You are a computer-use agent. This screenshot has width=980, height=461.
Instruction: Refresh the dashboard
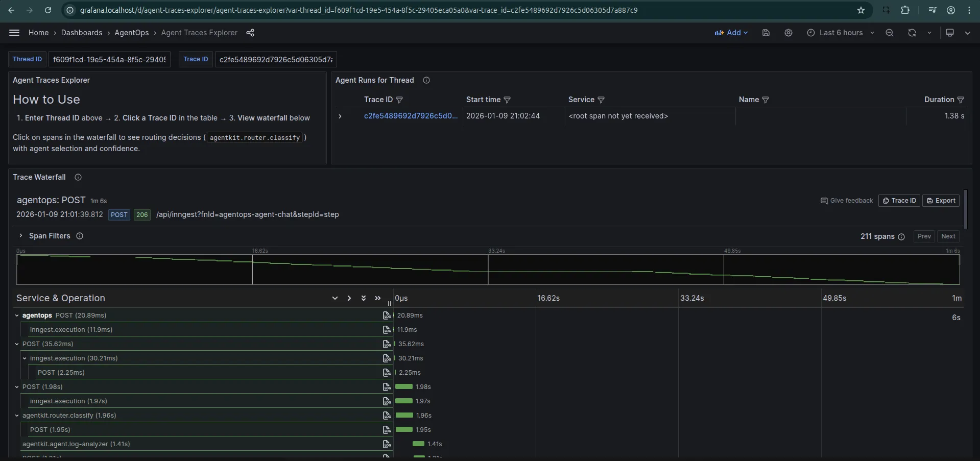912,33
